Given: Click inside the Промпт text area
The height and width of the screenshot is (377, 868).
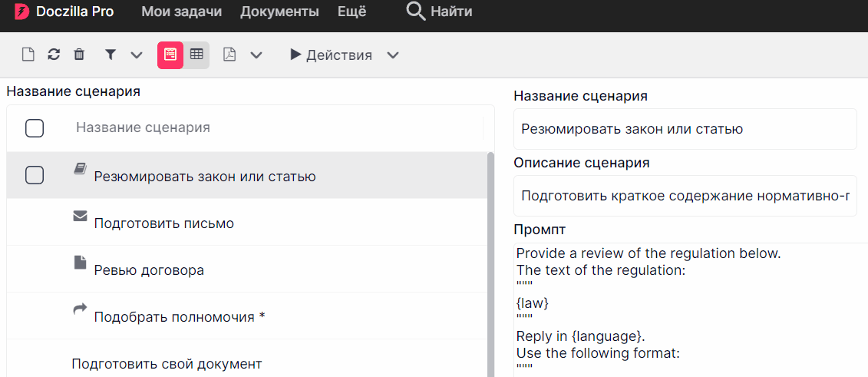Looking at the screenshot, I should (691, 310).
